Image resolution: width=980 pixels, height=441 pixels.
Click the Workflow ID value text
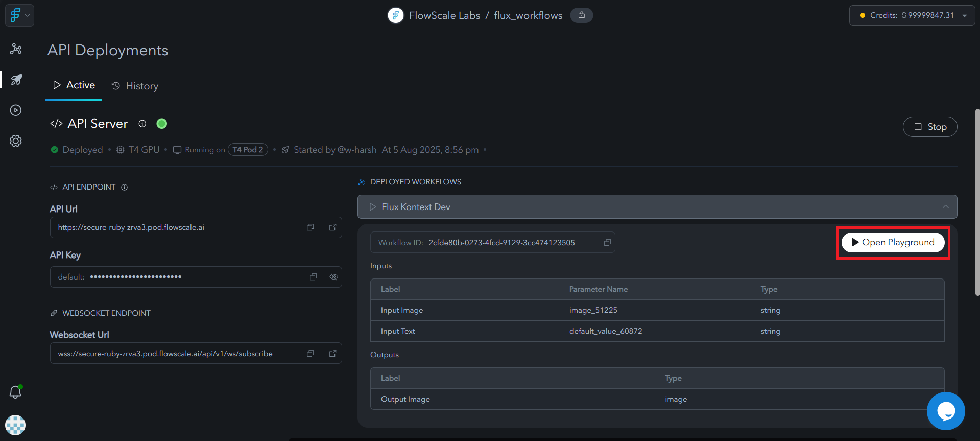tap(501, 243)
